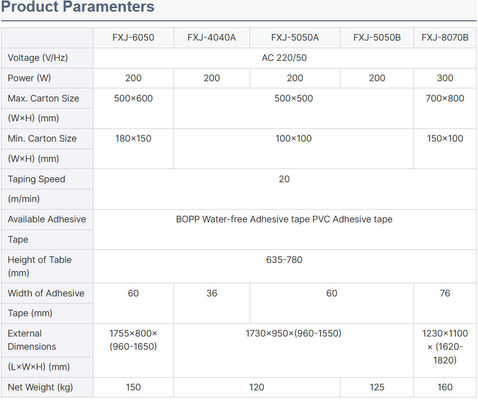Click the Voltage (V/Hz) row label
This screenshot has height=400, width=478.
pos(38,58)
